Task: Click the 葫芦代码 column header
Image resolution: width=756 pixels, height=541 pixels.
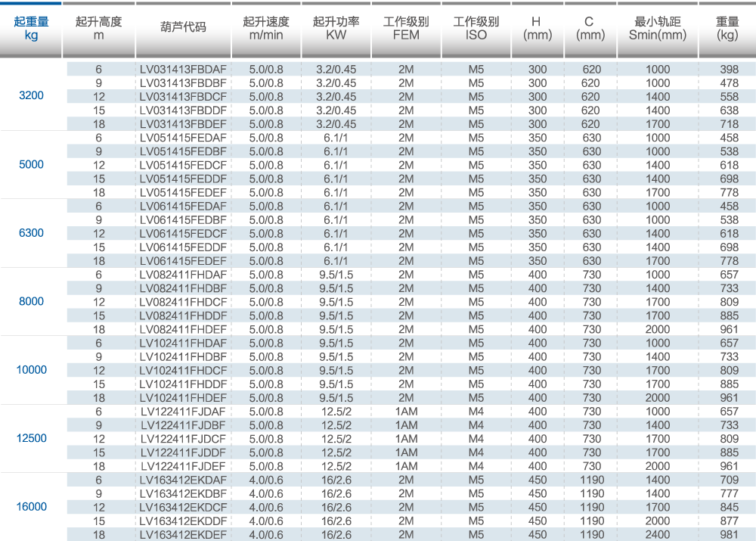Action: point(183,29)
